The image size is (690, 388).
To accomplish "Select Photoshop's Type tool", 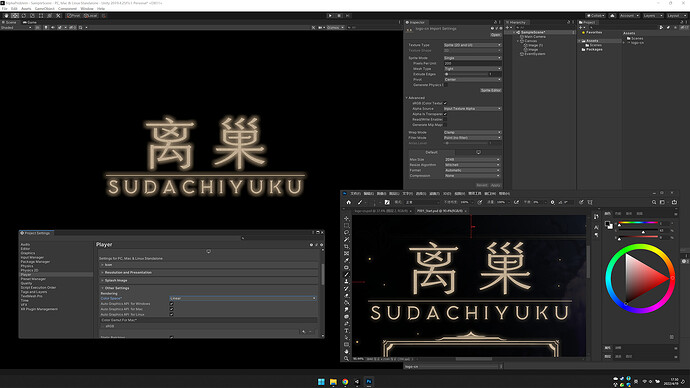I will (346, 330).
